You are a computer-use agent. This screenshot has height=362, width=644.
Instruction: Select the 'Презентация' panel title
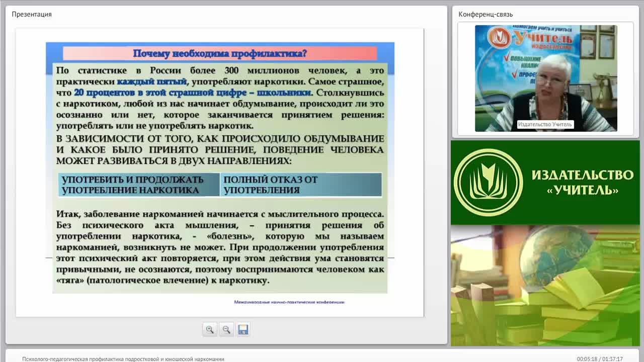pyautogui.click(x=32, y=14)
